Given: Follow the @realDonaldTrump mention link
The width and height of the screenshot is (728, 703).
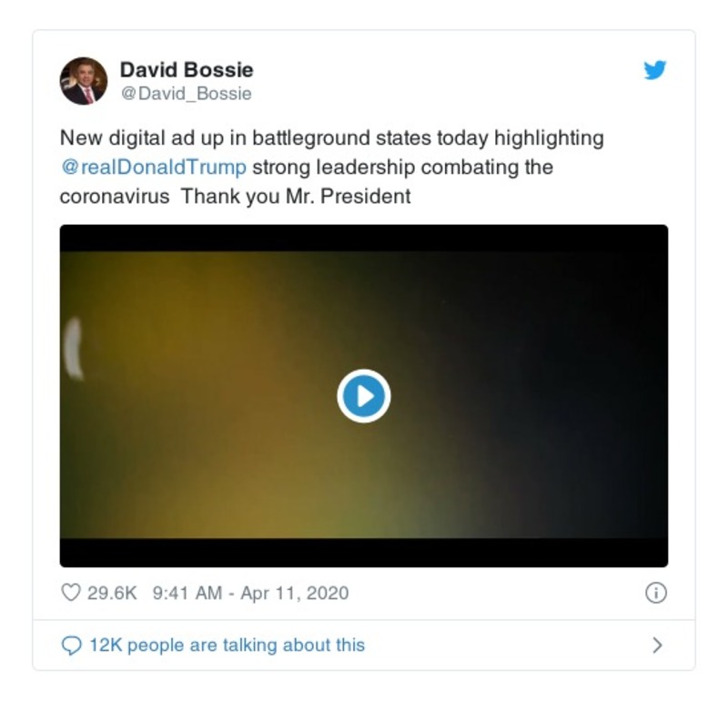Looking at the screenshot, I should click(154, 167).
